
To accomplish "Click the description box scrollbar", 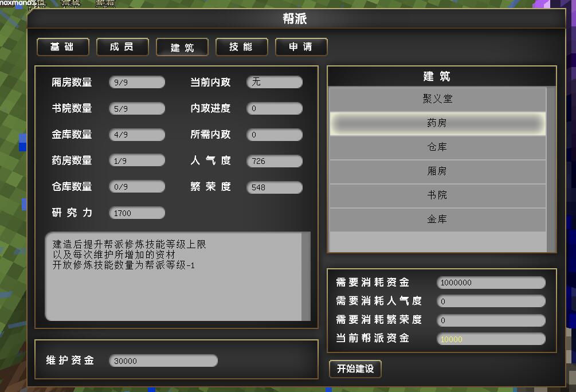I will (x=306, y=276).
